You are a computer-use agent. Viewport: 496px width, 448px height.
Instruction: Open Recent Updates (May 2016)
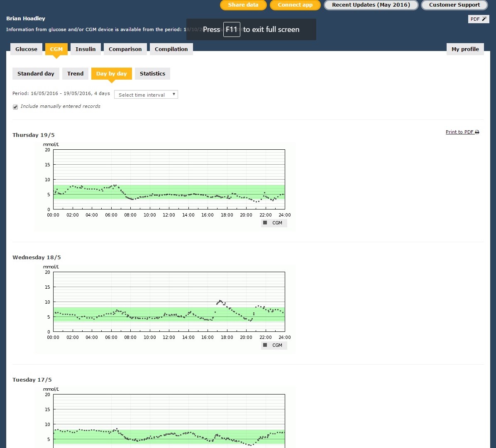(371, 5)
